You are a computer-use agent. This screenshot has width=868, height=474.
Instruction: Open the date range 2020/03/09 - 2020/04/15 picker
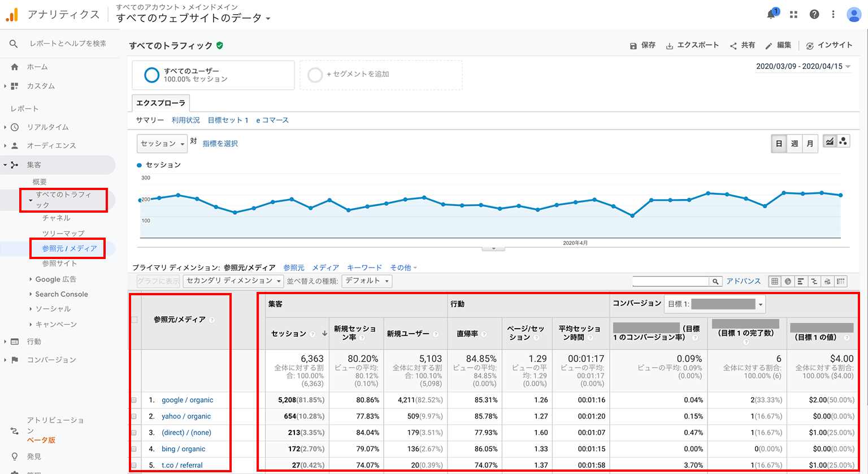click(803, 66)
